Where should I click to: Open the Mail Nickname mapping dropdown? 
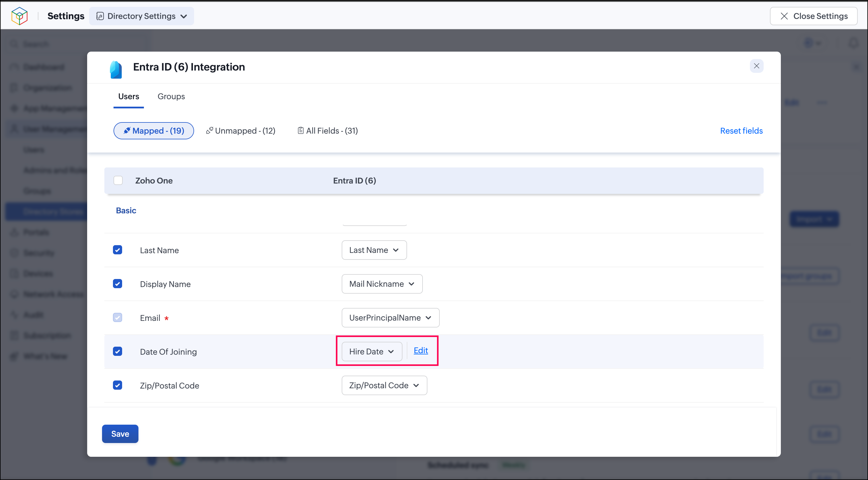pos(382,284)
